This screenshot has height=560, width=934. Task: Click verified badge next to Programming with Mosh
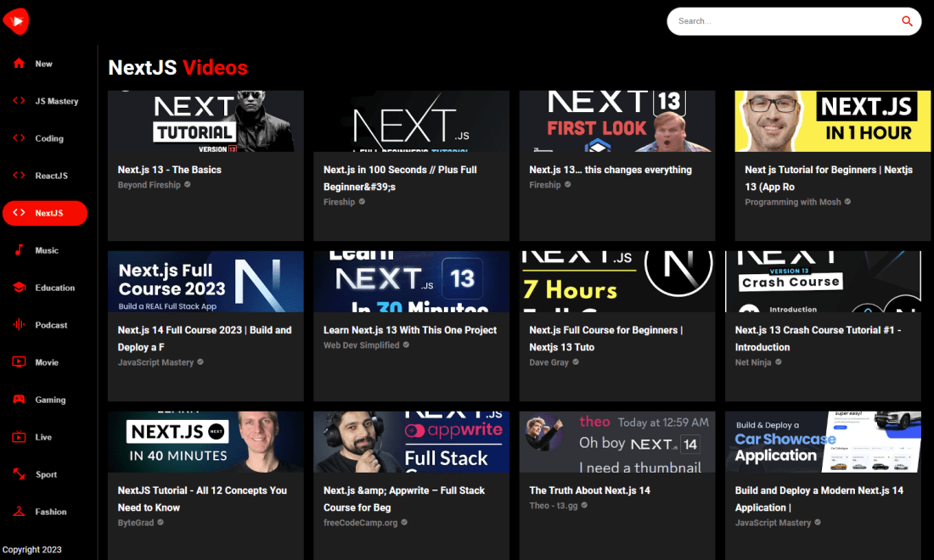pyautogui.click(x=847, y=202)
